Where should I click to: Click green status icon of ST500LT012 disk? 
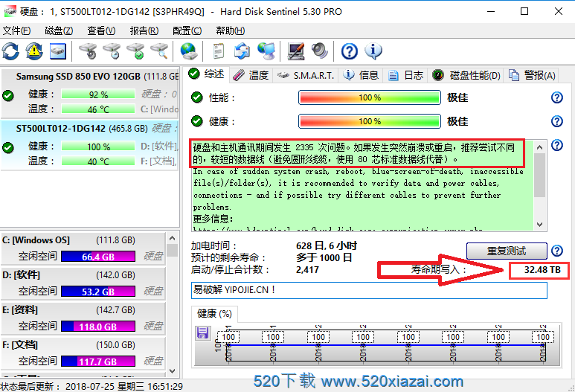8,148
